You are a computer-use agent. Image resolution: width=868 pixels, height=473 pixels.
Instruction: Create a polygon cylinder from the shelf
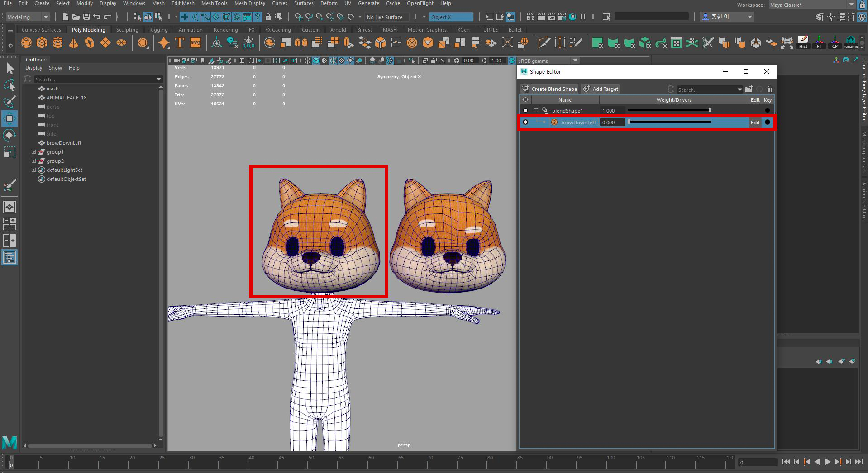tap(58, 43)
